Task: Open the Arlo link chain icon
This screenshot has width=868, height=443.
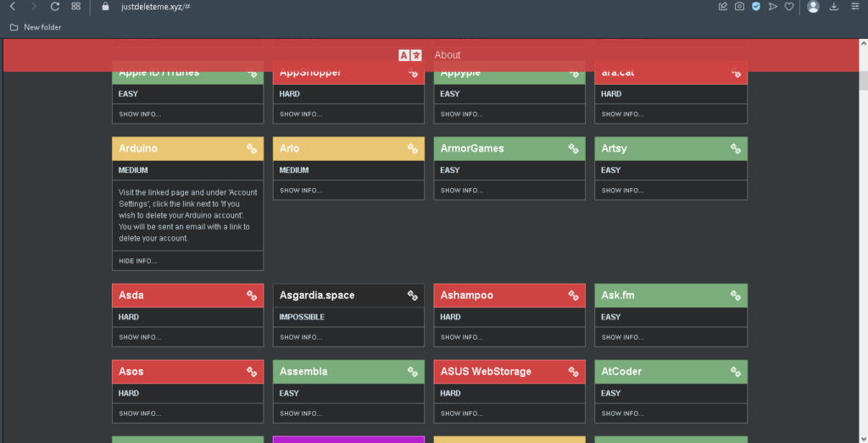Action: click(413, 149)
